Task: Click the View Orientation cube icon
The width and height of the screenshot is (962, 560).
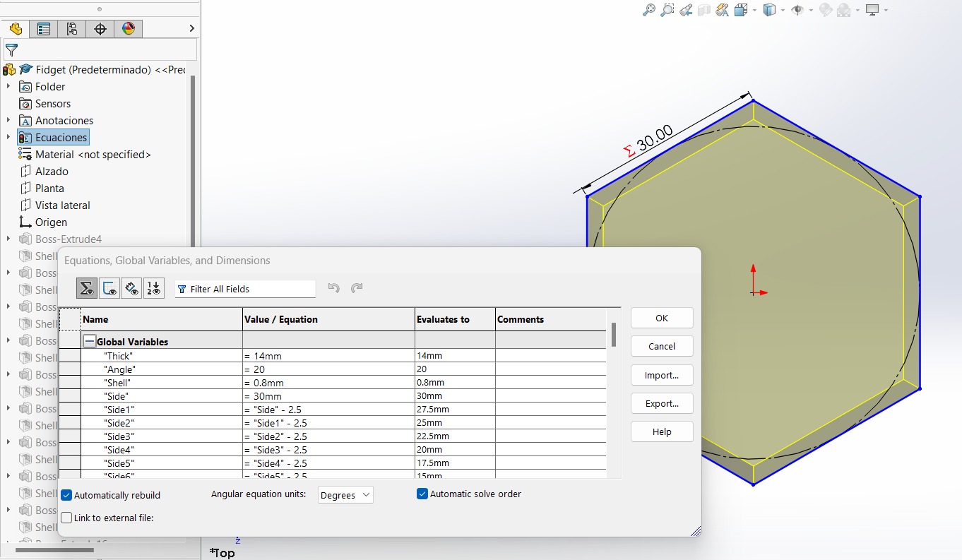Action: coord(740,10)
